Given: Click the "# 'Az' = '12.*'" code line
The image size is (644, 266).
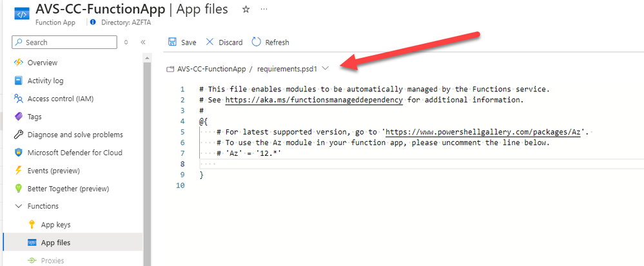Looking at the screenshot, I should point(248,153).
